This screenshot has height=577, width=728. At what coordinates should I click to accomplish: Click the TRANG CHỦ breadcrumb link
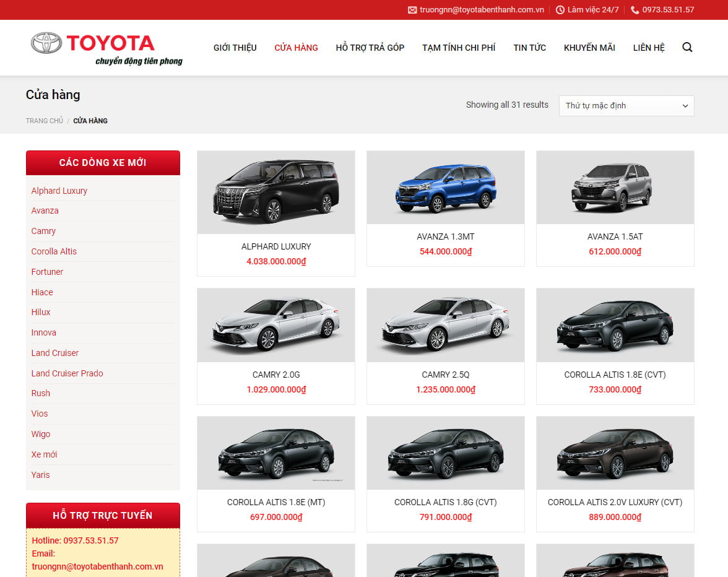tap(44, 121)
